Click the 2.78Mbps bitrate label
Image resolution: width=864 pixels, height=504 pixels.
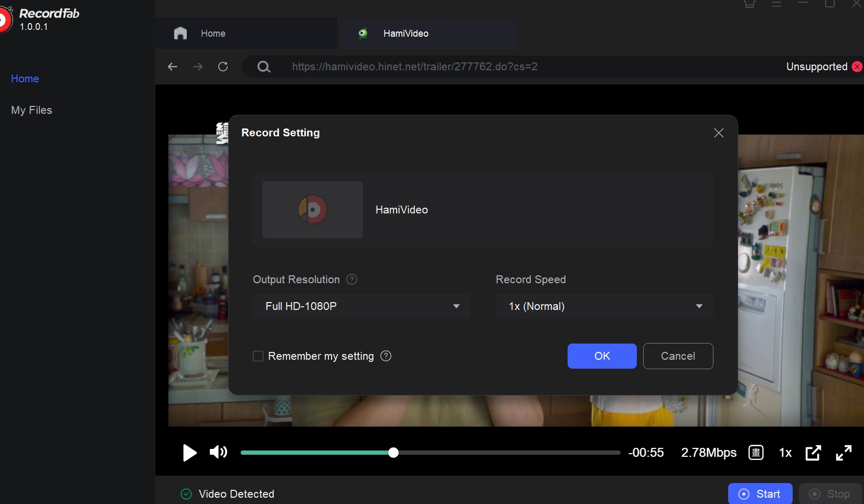709,453
